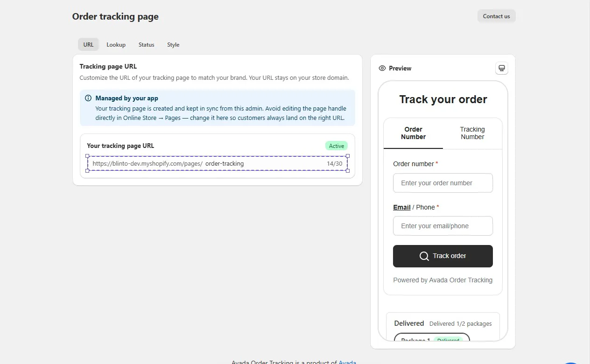
Task: Toggle desktop view icon in Preview
Action: tap(501, 68)
